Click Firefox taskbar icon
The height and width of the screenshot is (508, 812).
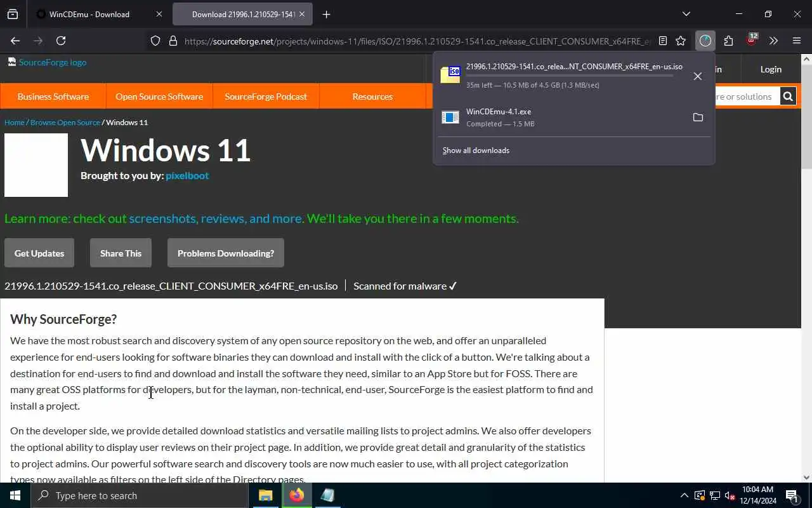[x=297, y=495]
